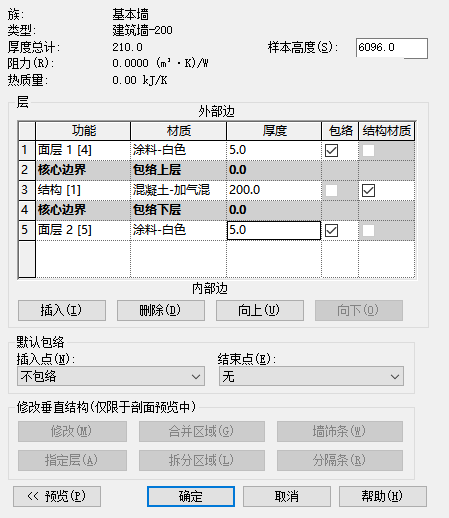
Task: Select material 涂料-白色 in row 5
Action: pos(178,230)
